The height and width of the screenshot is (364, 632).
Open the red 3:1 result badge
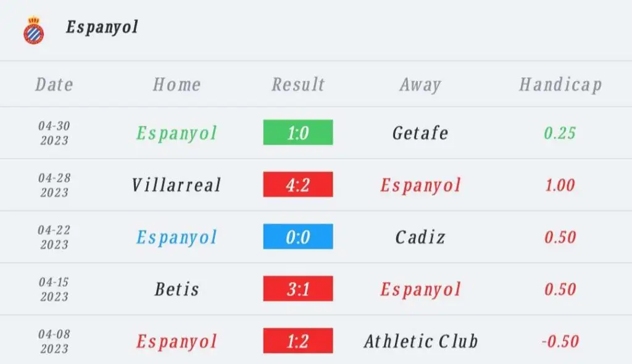pos(298,288)
